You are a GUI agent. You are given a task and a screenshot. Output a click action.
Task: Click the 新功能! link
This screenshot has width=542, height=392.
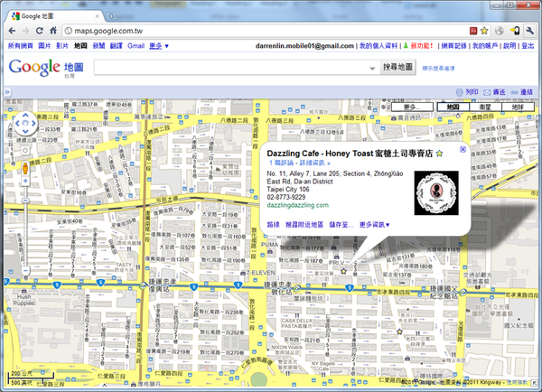[422, 46]
